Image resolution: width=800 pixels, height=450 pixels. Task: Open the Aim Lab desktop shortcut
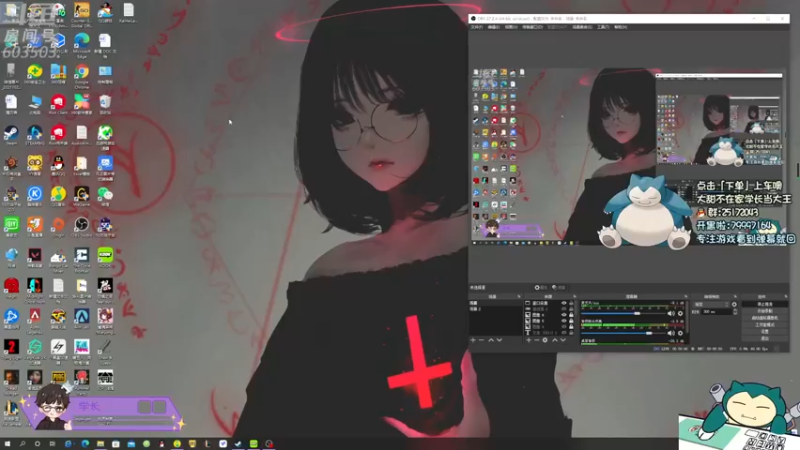82,317
